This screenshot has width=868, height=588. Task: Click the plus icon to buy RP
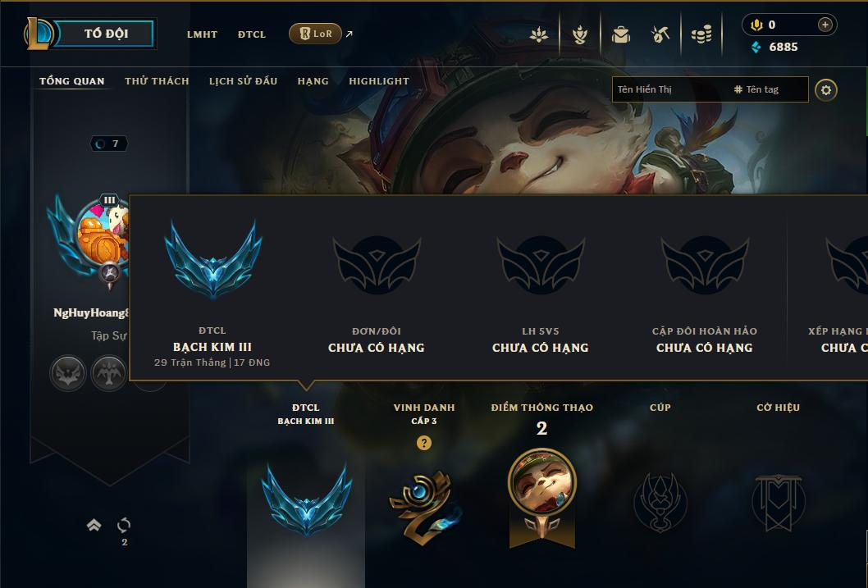coord(825,25)
